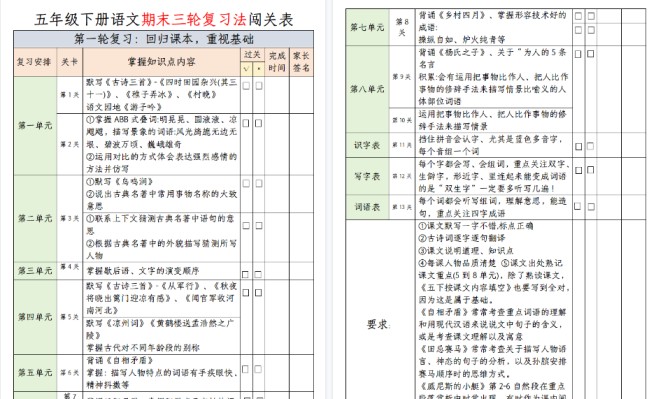Select the banner 第一轮复习：回归课本，重视基础

[x=164, y=39]
